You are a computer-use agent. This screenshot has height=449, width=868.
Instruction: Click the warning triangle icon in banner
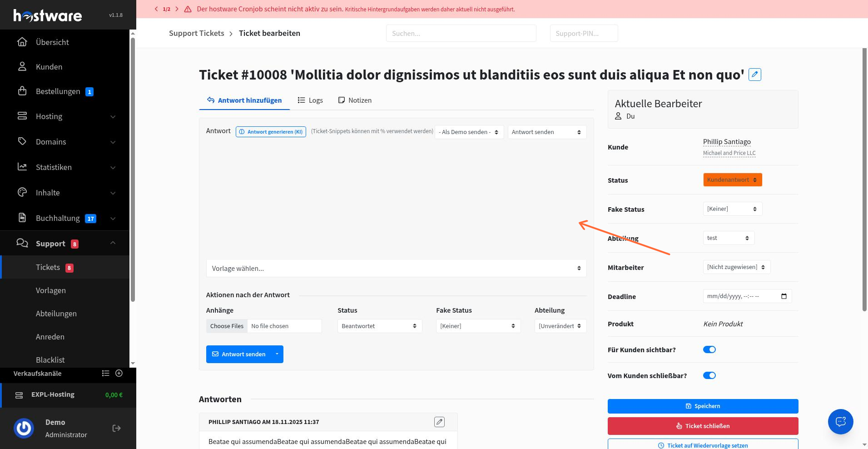click(x=188, y=9)
